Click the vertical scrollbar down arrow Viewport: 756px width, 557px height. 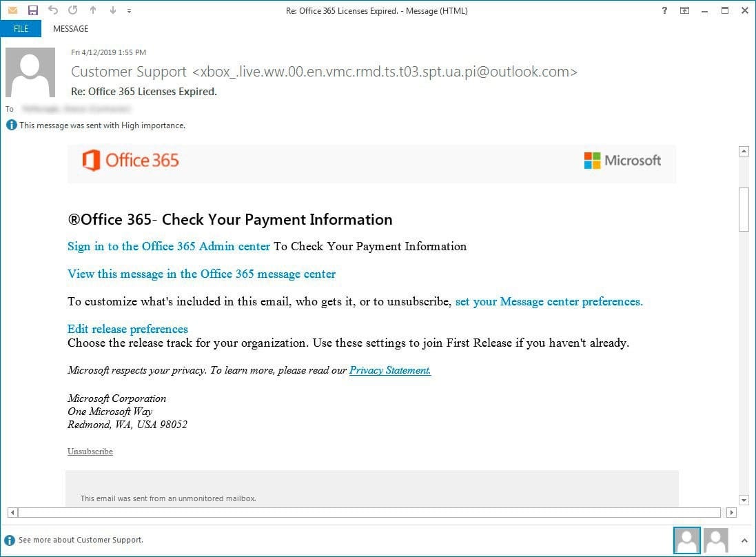pyautogui.click(x=744, y=500)
